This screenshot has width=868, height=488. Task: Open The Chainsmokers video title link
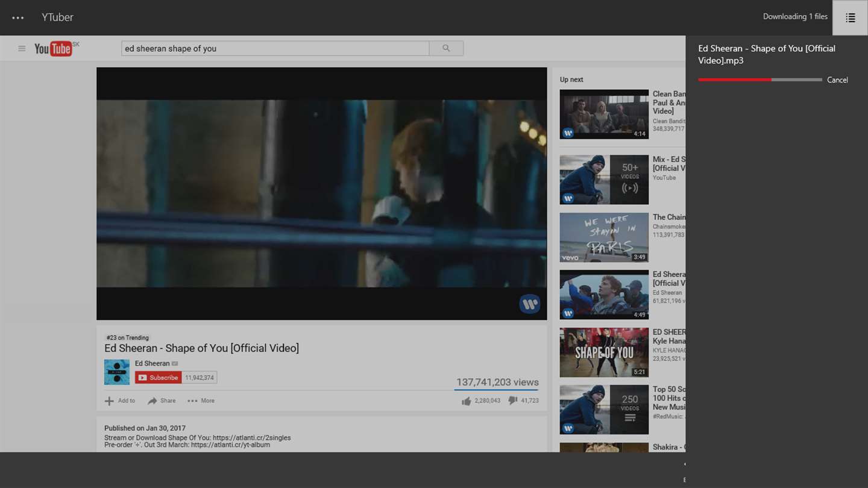click(x=669, y=217)
